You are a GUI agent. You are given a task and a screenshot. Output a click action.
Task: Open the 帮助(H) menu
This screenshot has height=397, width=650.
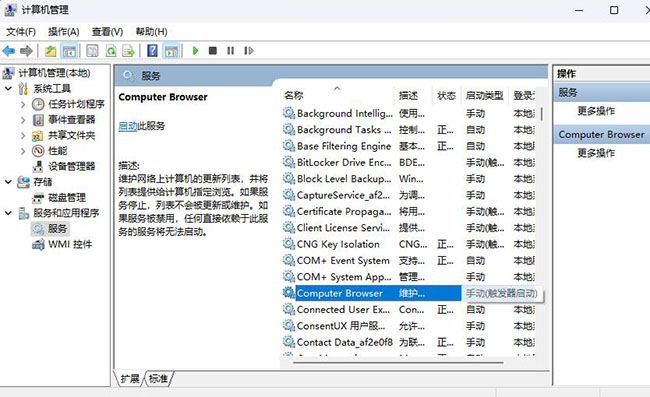pyautogui.click(x=151, y=31)
